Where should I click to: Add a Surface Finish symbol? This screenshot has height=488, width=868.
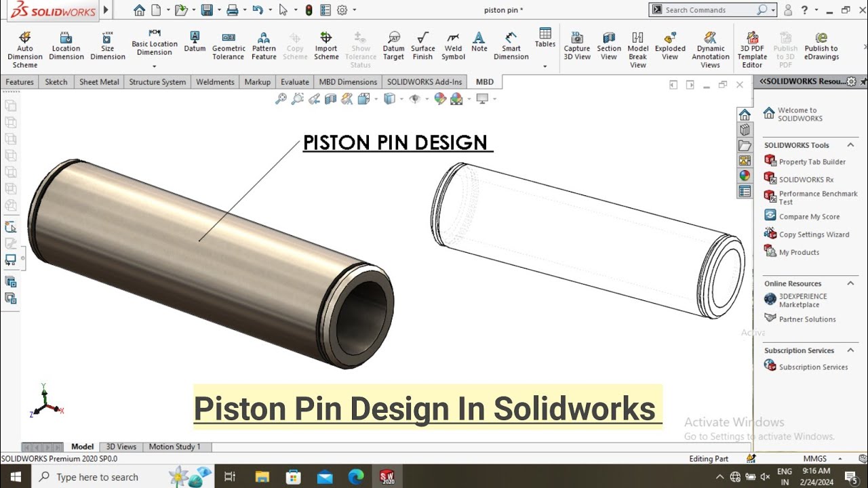(422, 45)
